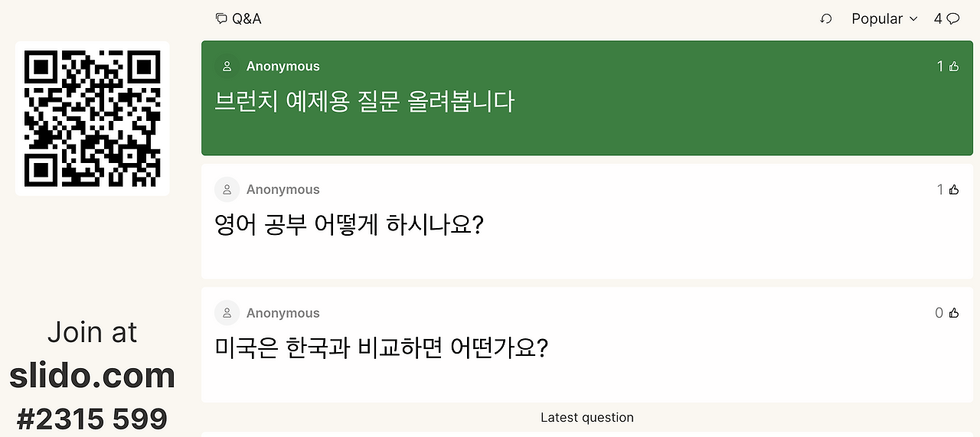This screenshot has width=980, height=437.
Task: Click Anonymous author name on green question
Action: [x=283, y=67]
